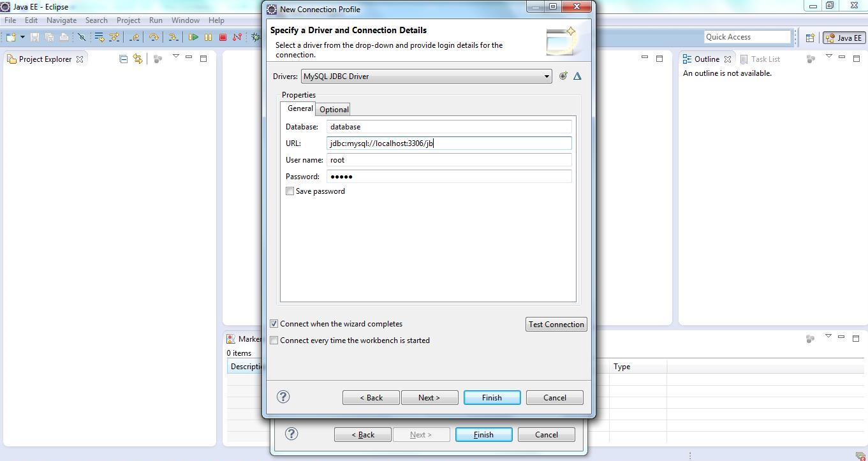The height and width of the screenshot is (461, 868).
Task: Click the Open Perspective icon
Action: click(x=810, y=38)
